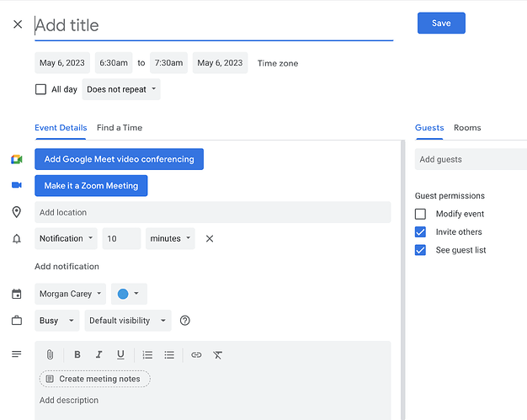Underline description text
Viewport: 527px width, 420px height.
click(120, 354)
